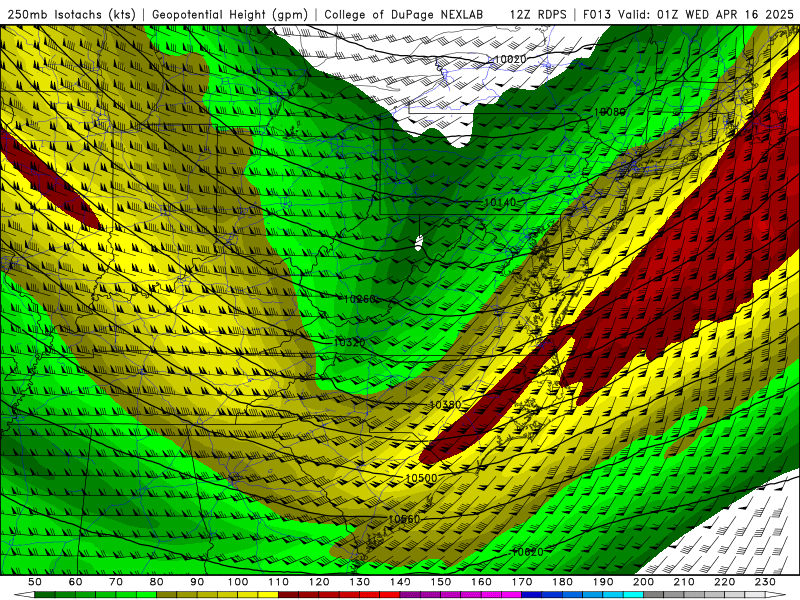Click the 'College of DuPage NEXLAB' header text

click(x=403, y=14)
